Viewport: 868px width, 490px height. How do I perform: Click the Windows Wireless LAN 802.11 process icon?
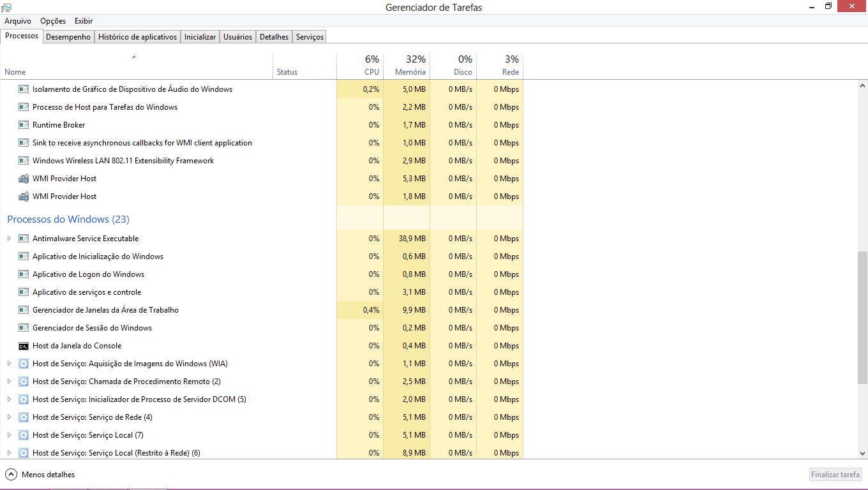(x=24, y=161)
